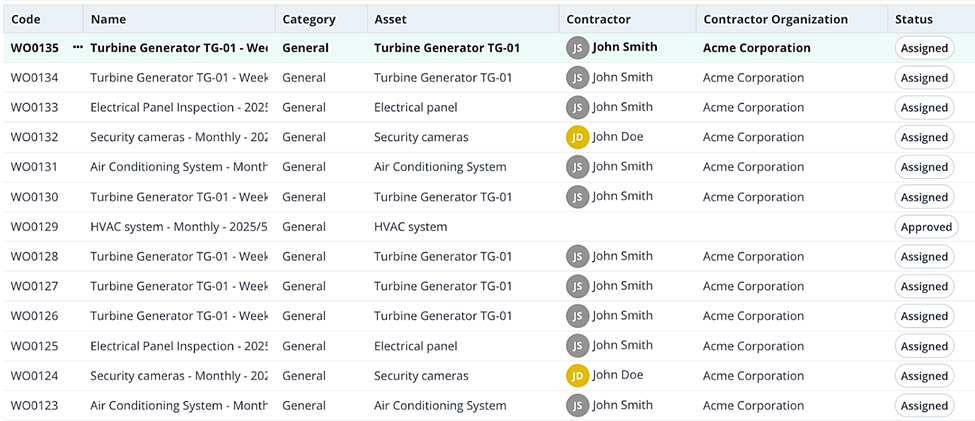
Task: Click the Asset column header
Action: (391, 19)
